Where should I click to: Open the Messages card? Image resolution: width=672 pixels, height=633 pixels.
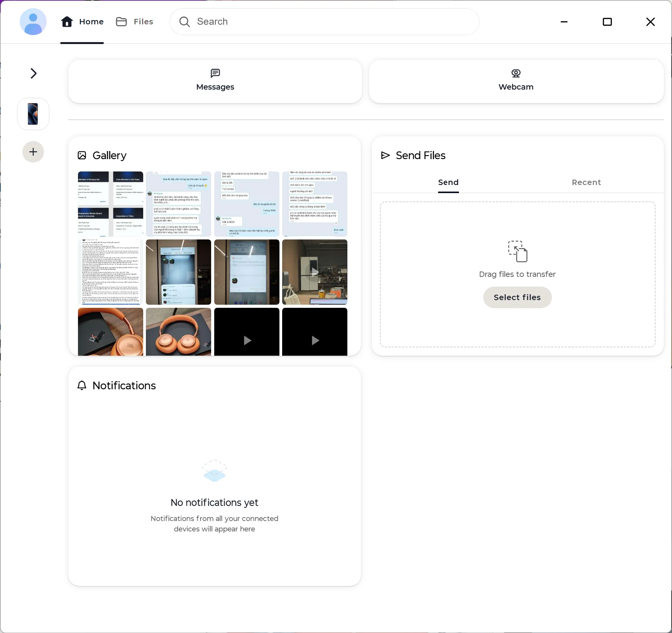(215, 81)
